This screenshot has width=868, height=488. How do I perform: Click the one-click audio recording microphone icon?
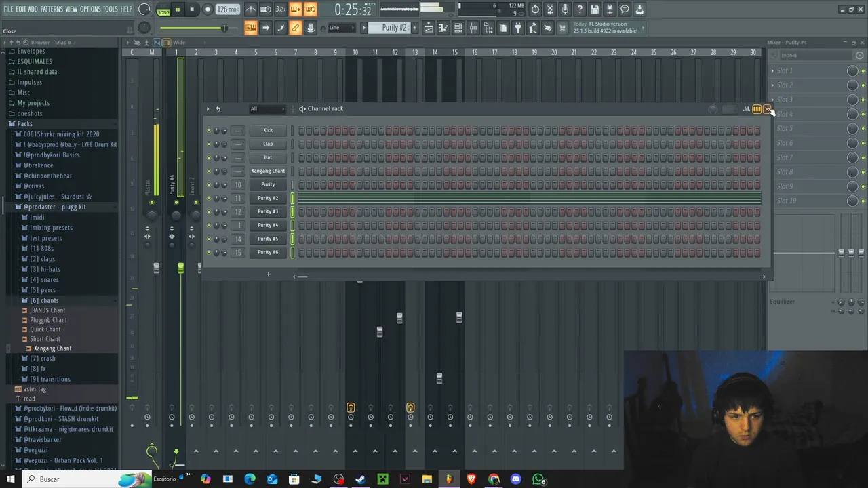[565, 9]
